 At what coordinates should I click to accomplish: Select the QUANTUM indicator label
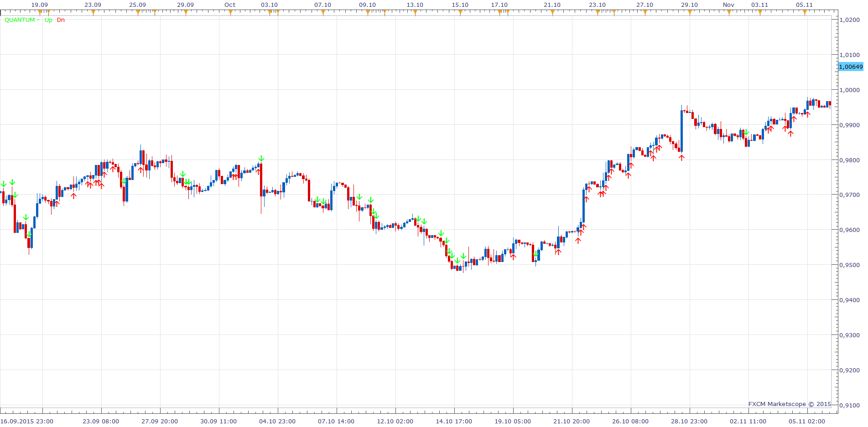tap(20, 20)
